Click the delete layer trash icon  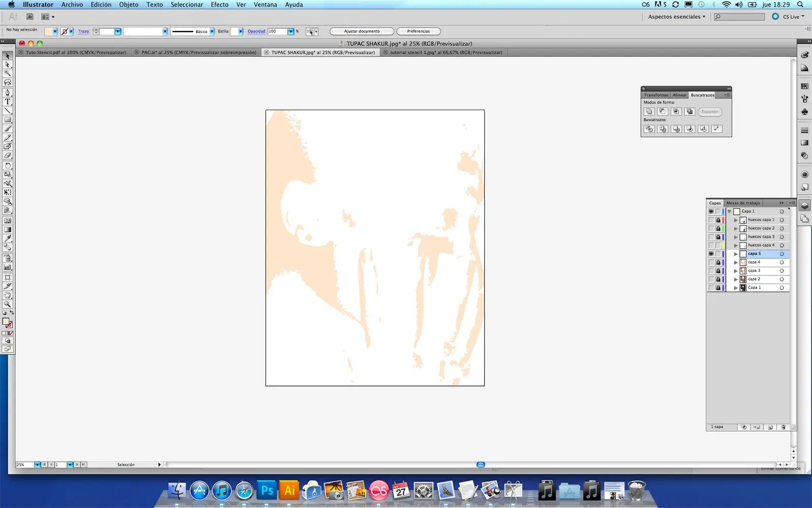pos(783,427)
